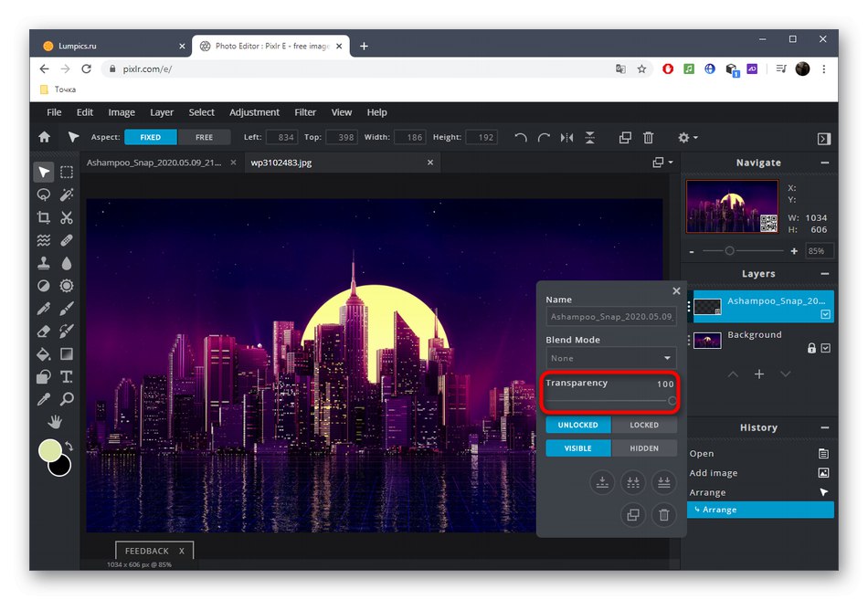Viewport: 868px width, 600px height.
Task: Select the Heal bandage tool
Action: click(67, 240)
